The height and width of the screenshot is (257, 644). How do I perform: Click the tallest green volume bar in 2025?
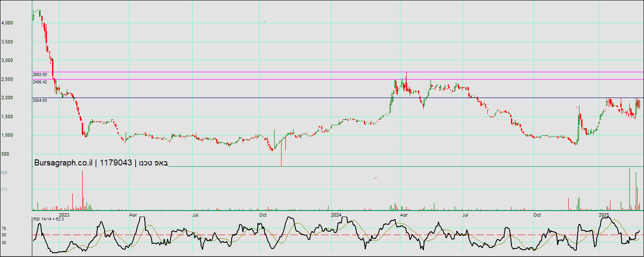[629, 189]
